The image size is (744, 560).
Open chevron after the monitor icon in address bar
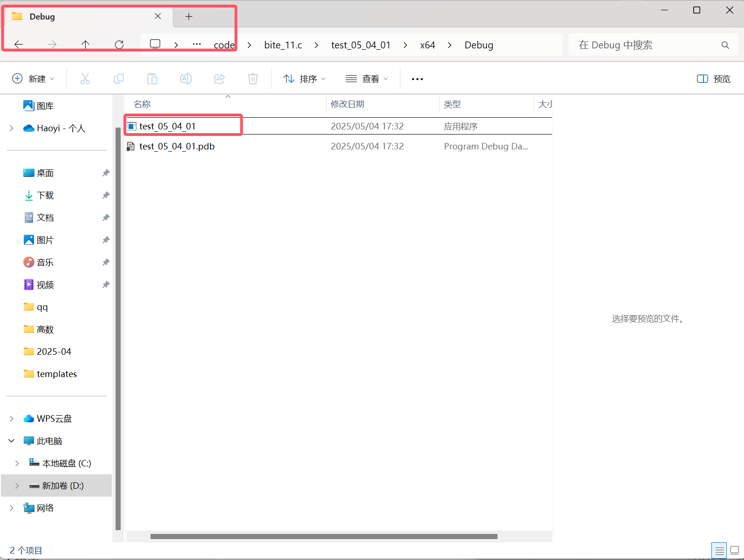[176, 45]
